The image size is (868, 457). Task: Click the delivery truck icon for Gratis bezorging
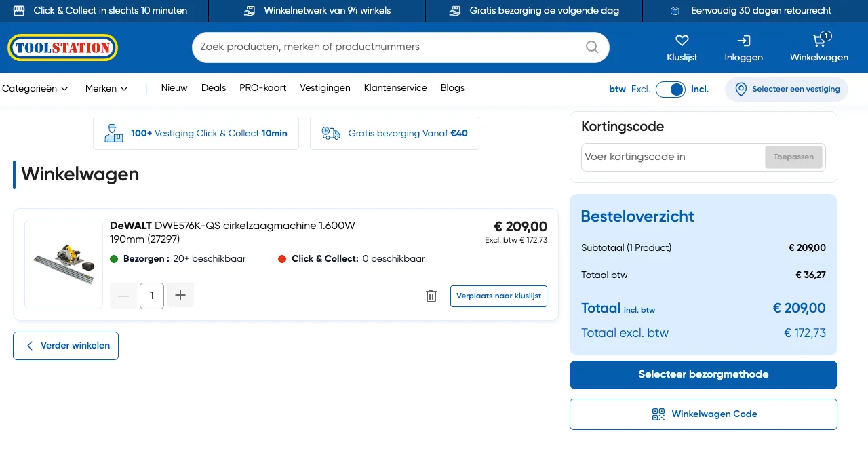click(330, 133)
